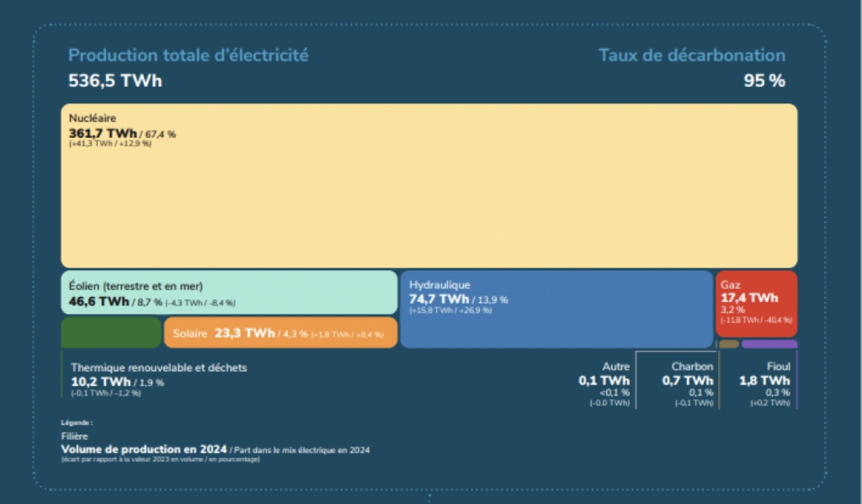This screenshot has height=504, width=862.
Task: Select the 74,7 TWh hydraulic figure
Action: tap(439, 299)
